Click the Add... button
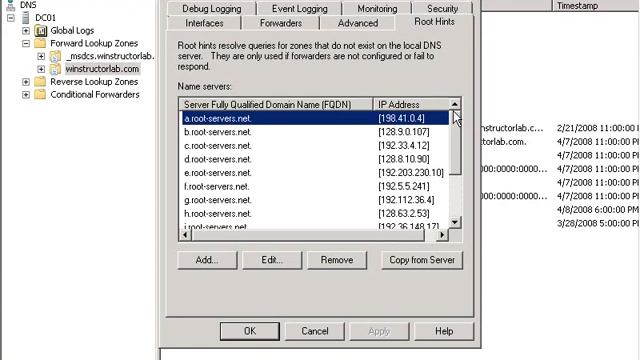 pos(207,260)
